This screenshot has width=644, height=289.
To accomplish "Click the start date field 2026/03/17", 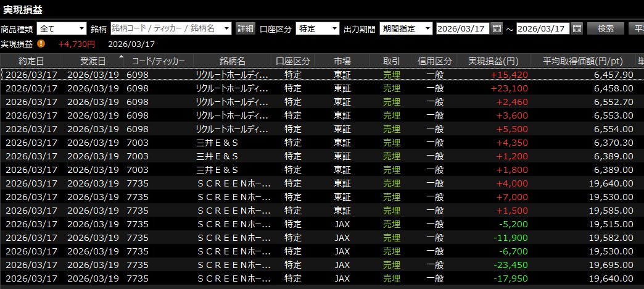I will click(x=463, y=28).
